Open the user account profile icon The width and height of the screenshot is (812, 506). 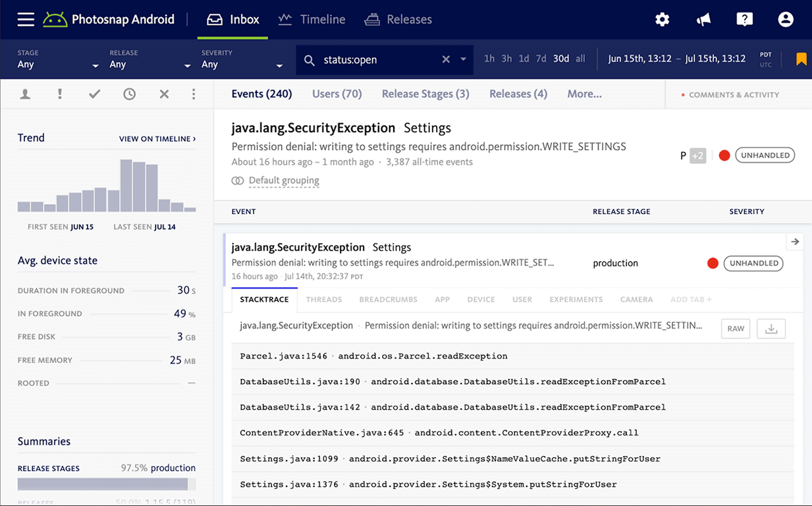pos(786,20)
